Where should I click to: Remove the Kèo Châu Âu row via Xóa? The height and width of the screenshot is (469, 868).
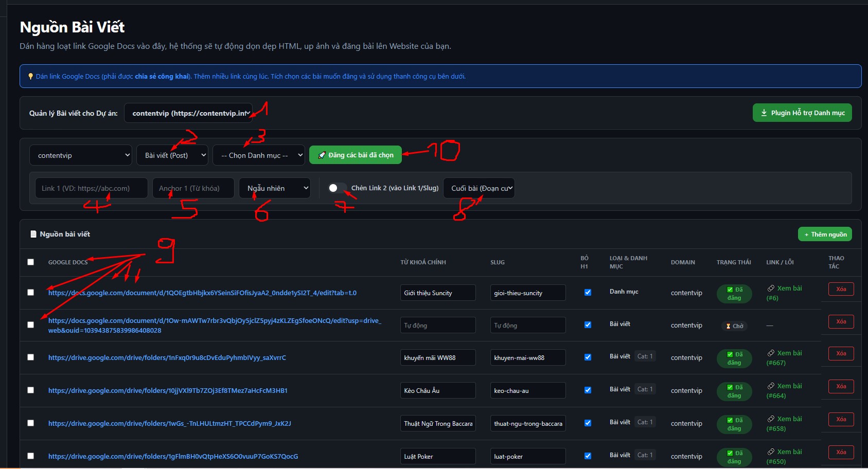coord(841,386)
